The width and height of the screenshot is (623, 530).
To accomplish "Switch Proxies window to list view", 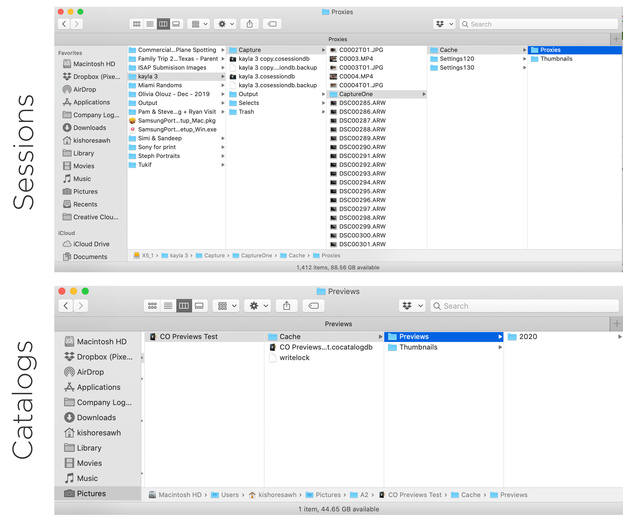I will 149,24.
